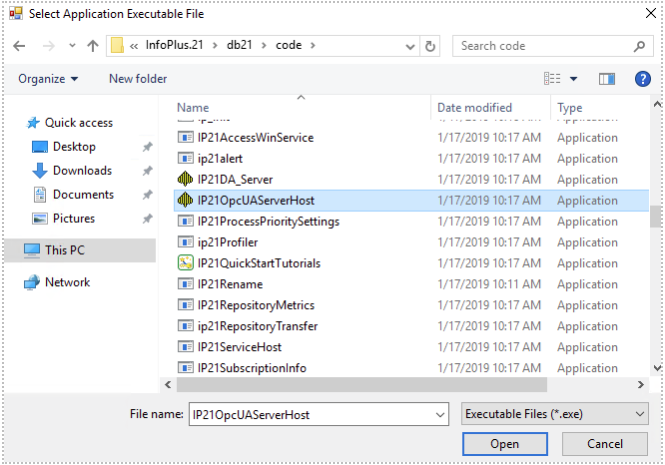Click the pin icon next to Downloads
Screen dimensions: 665x465
[147, 171]
